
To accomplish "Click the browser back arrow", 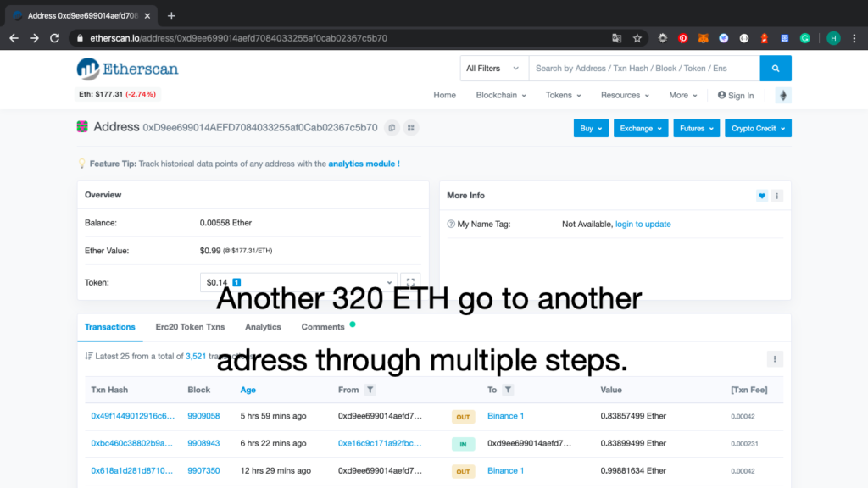I will 14,38.
